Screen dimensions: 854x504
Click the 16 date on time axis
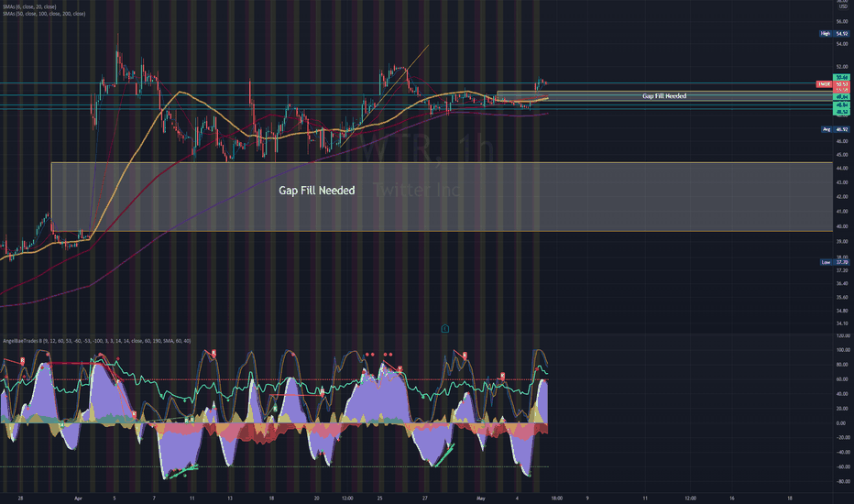coord(731,498)
